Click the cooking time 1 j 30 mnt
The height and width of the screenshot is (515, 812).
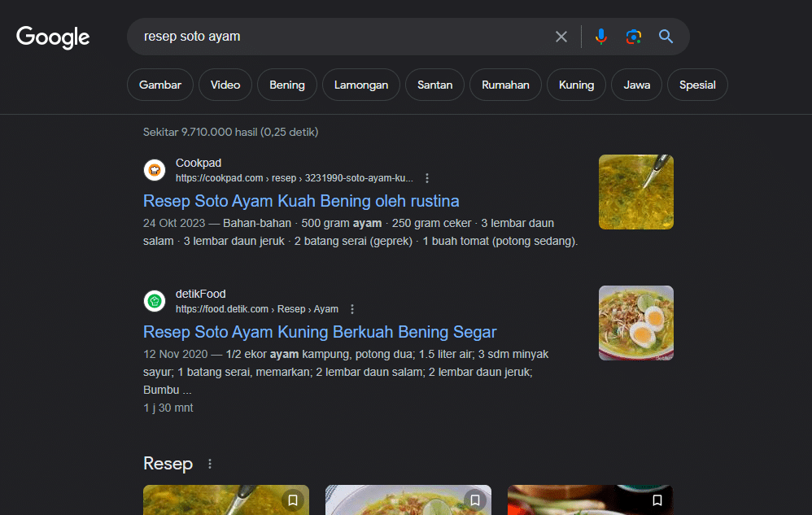[x=168, y=408]
